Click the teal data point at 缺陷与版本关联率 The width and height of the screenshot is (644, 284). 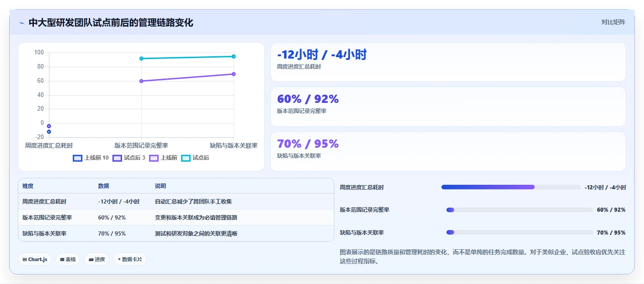[234, 56]
